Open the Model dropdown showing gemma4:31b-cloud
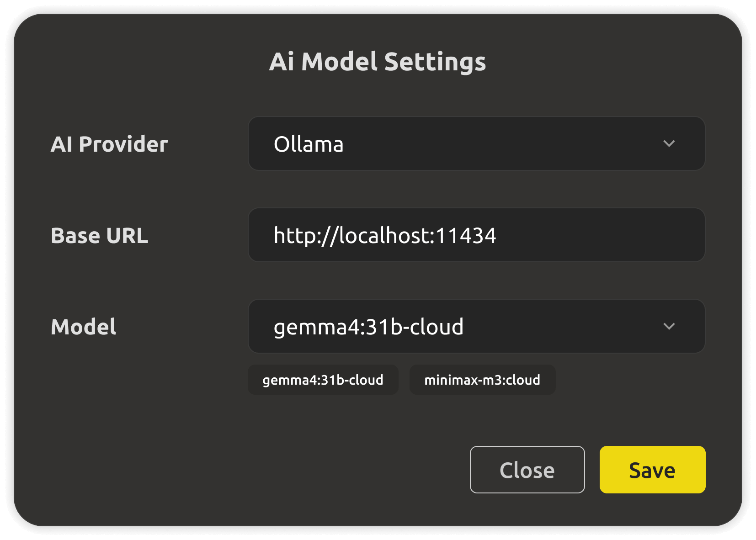Screen dimensions: 756x540 coord(476,326)
